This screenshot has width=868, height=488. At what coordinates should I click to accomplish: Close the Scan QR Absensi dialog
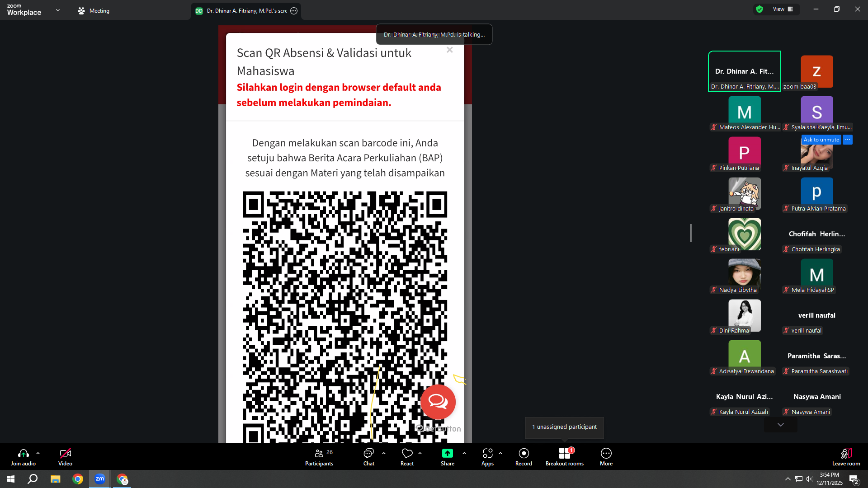click(x=449, y=50)
